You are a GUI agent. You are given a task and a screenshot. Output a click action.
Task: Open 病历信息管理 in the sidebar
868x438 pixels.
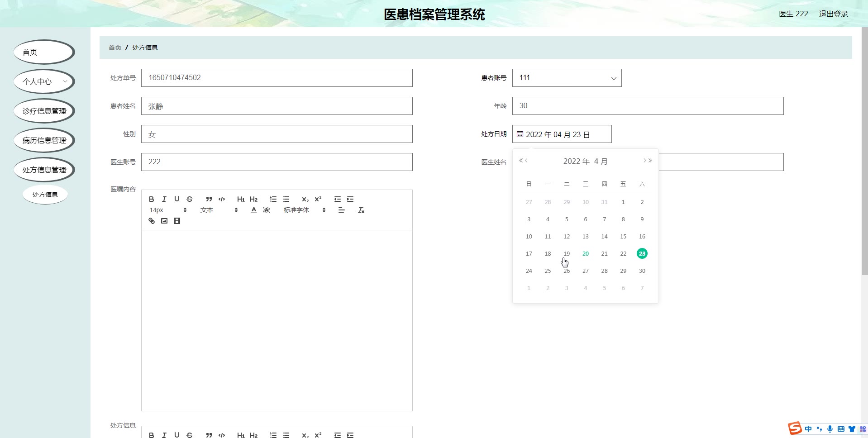(x=44, y=140)
